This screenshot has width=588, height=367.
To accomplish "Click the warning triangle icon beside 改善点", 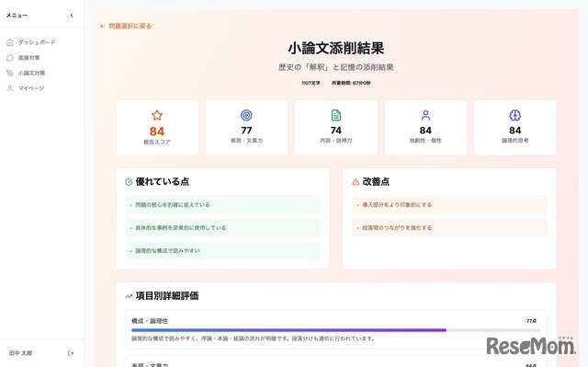I will [356, 182].
